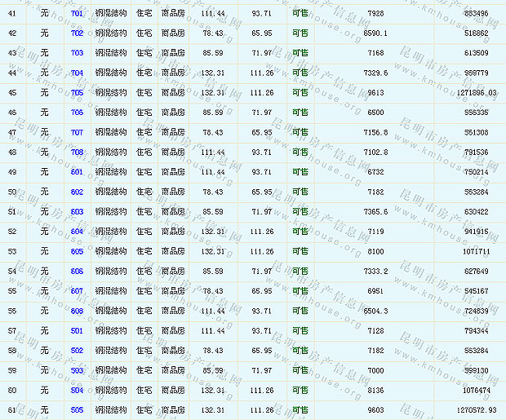This screenshot has width=506, height=420.
Task: Click room number 702
Action: [x=77, y=33]
